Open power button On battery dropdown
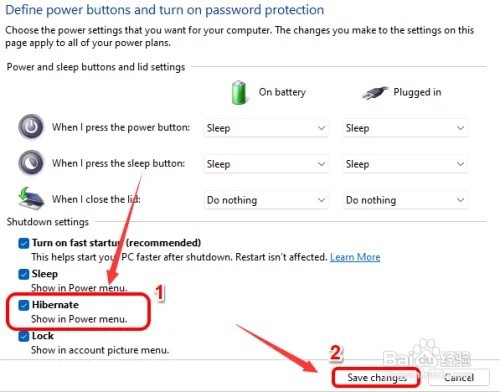The height and width of the screenshot is (392, 500). (x=266, y=128)
